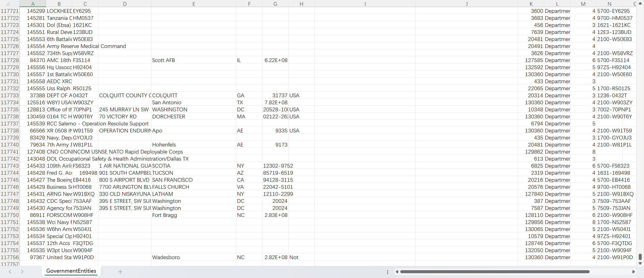The width and height of the screenshot is (644, 278).
Task: Go to next sheet with right arrow
Action: 22,271
